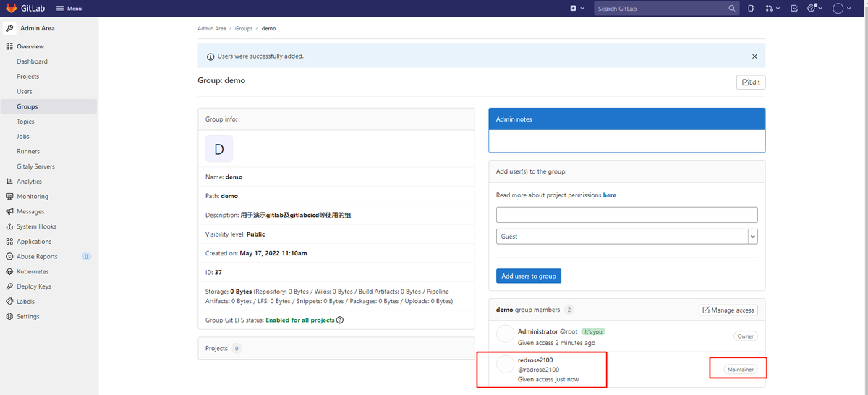868x395 pixels.
Task: Click the Labels tag icon in the sidebar
Action: coord(9,302)
